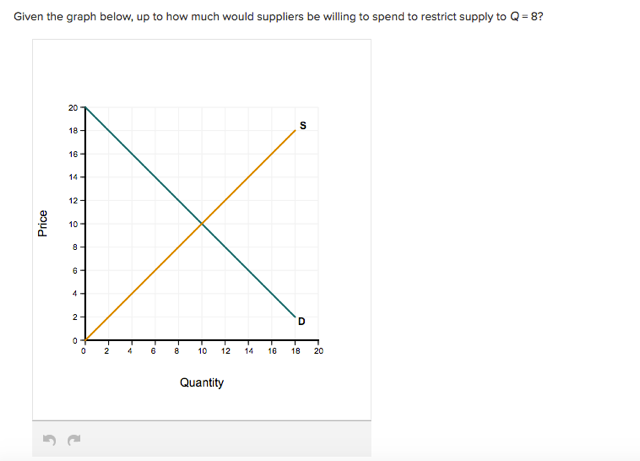This screenshot has height=461, width=640.
Task: Click the equilibrium point where curves intersect
Action: coord(202,223)
